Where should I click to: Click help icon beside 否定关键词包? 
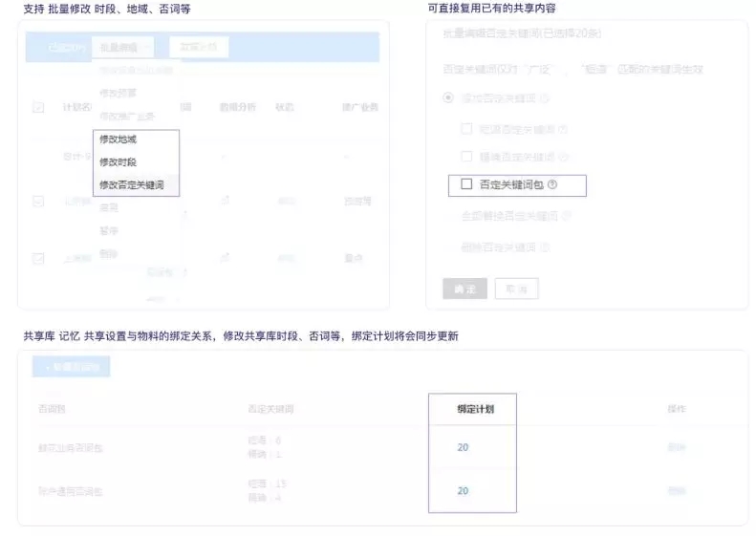click(x=552, y=184)
